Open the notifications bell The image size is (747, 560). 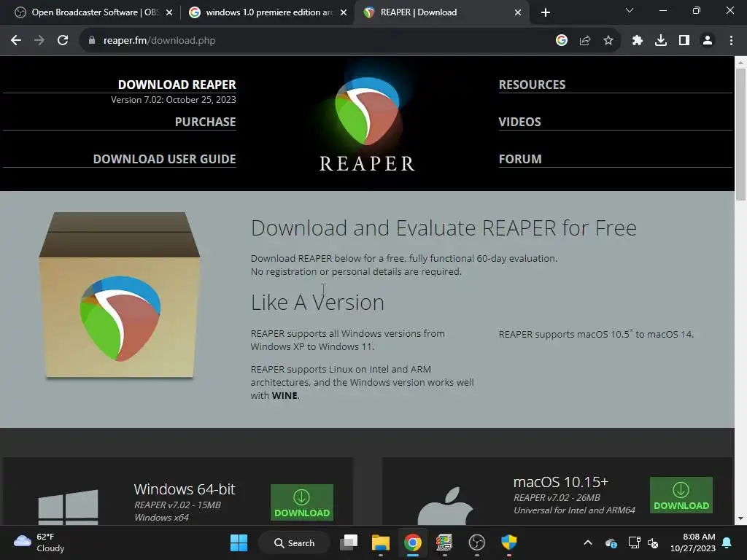coord(727,542)
